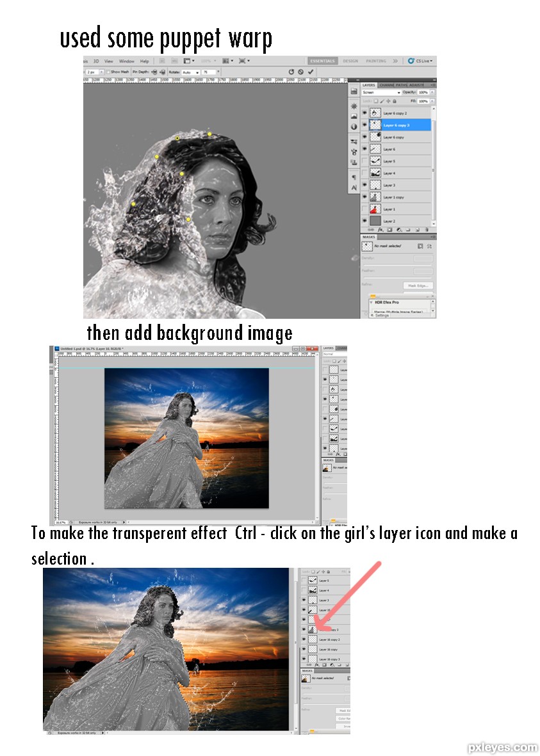Open the Tool Presets panel icon in the dock
This screenshot has width=540, height=756.
coord(354,141)
